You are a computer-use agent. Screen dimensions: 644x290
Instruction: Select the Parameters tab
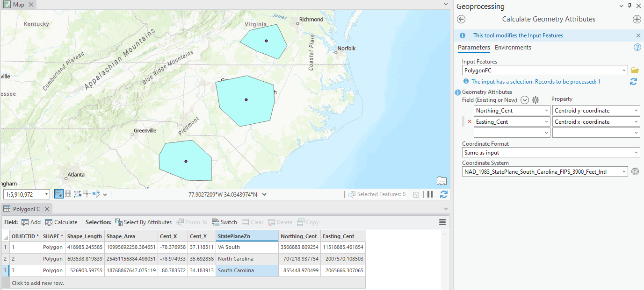474,47
